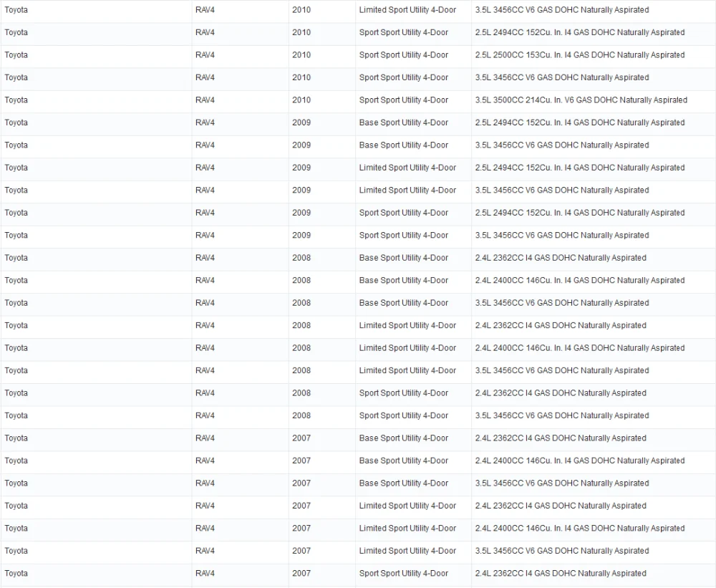Click 2.4L 2362CC I4 engine in 2008 Sport row
The image size is (716, 588).
561,393
